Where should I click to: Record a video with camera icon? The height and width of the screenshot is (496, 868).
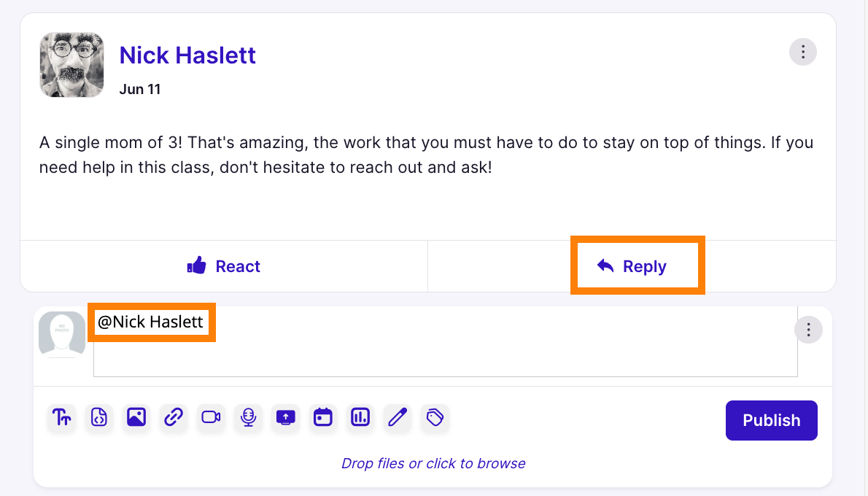click(212, 417)
